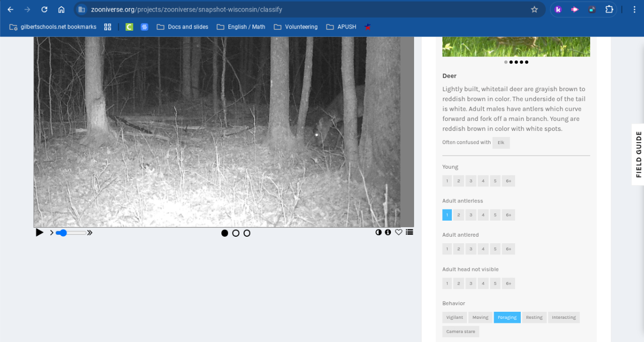Go to browser home page

pyautogui.click(x=61, y=10)
